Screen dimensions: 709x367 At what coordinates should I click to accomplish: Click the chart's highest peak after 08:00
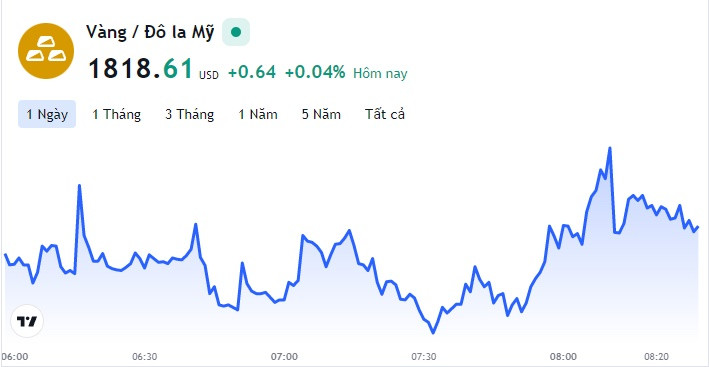tap(610, 148)
